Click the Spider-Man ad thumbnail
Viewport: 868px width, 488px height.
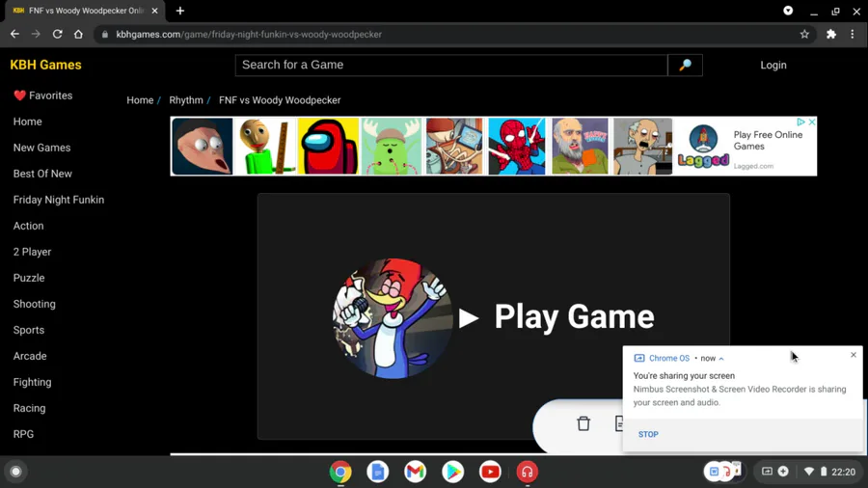pos(517,146)
